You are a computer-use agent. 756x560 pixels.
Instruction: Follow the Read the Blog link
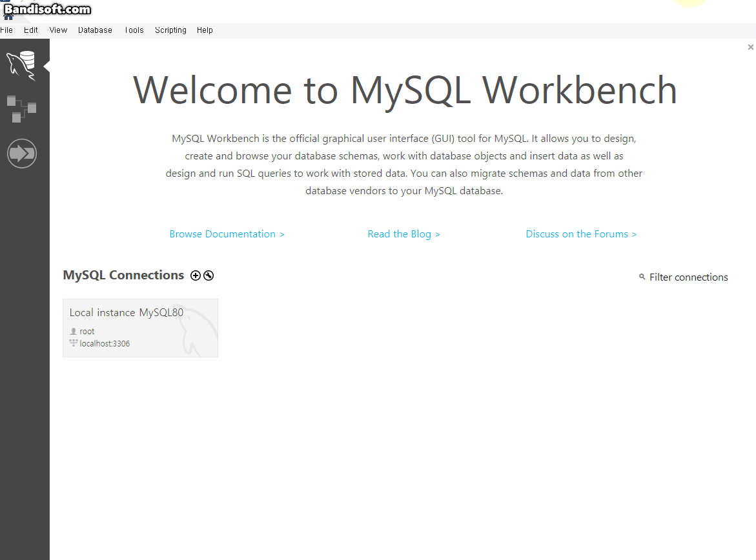coord(404,234)
